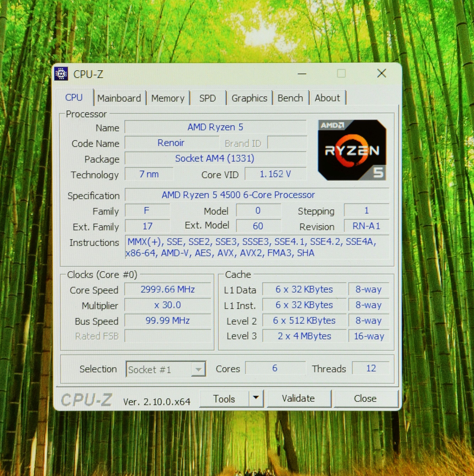Click the Instructions list text
Viewport: 474px width, 476px height.
[257, 248]
